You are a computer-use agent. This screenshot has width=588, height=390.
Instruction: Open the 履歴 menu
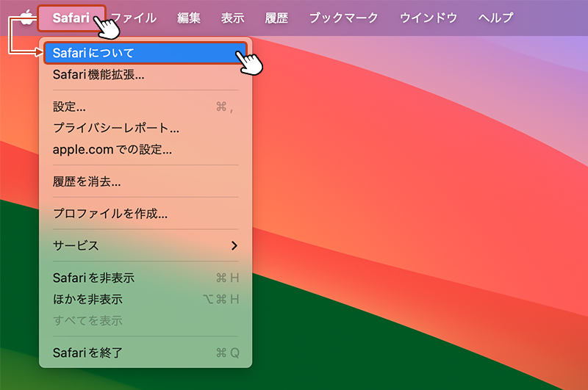point(276,18)
